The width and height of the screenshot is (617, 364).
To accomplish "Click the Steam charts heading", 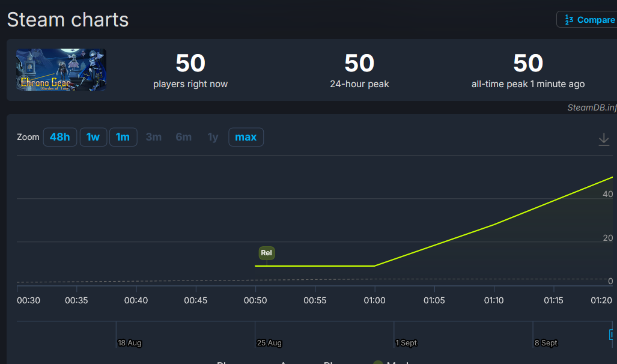I will [x=68, y=20].
